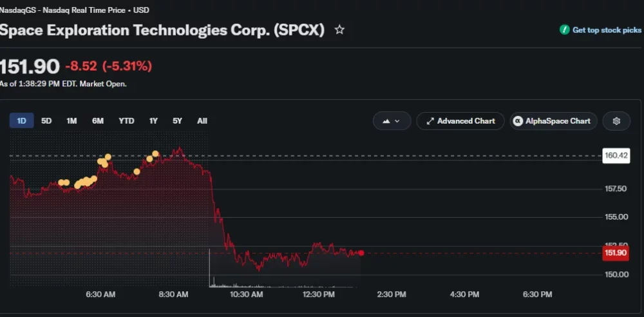Screen dimensions: 644x317
Task: Click the red current price dot on chart
Action: tap(361, 253)
